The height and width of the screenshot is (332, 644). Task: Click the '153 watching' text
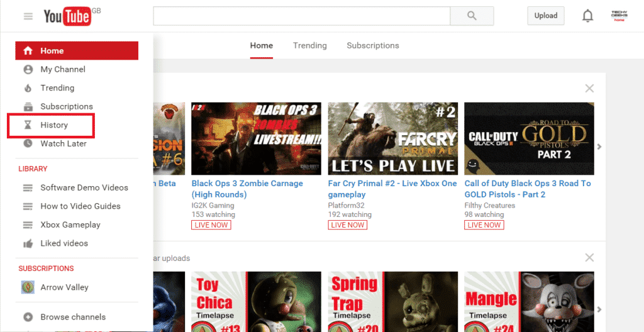pos(213,214)
